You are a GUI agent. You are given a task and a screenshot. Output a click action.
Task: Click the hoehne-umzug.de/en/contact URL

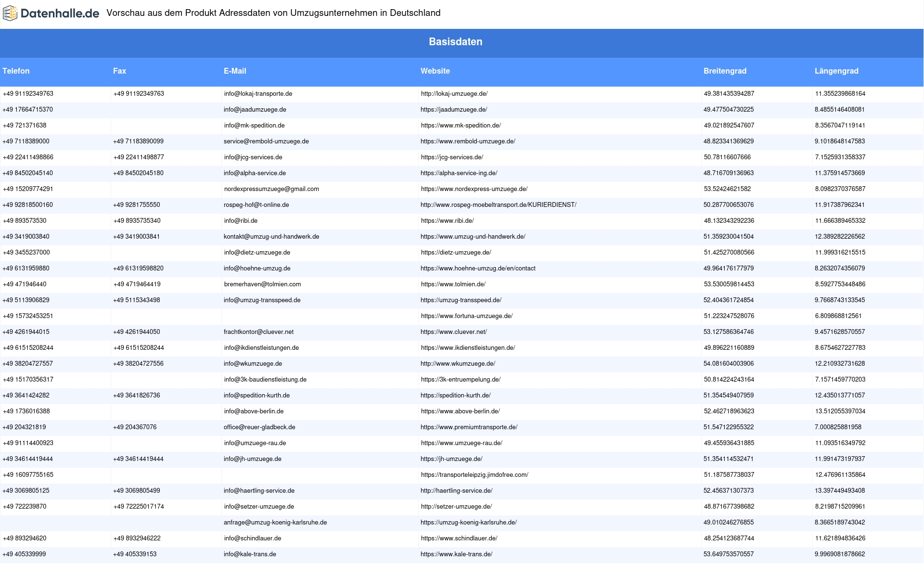tap(478, 269)
